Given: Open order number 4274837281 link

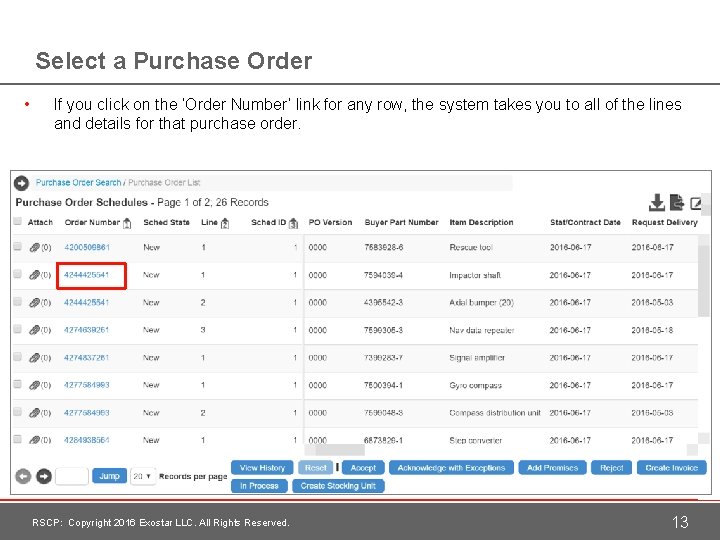Looking at the screenshot, I should pos(86,358).
